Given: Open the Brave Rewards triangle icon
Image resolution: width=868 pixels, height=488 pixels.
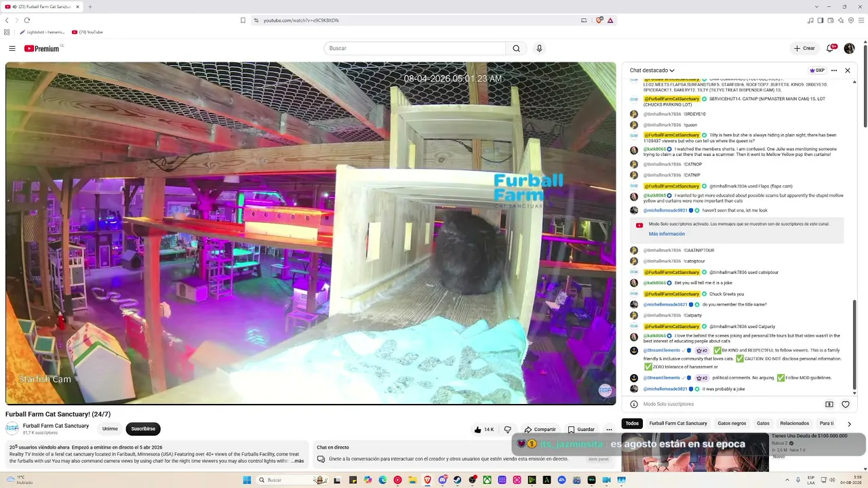Looking at the screenshot, I should [x=610, y=20].
